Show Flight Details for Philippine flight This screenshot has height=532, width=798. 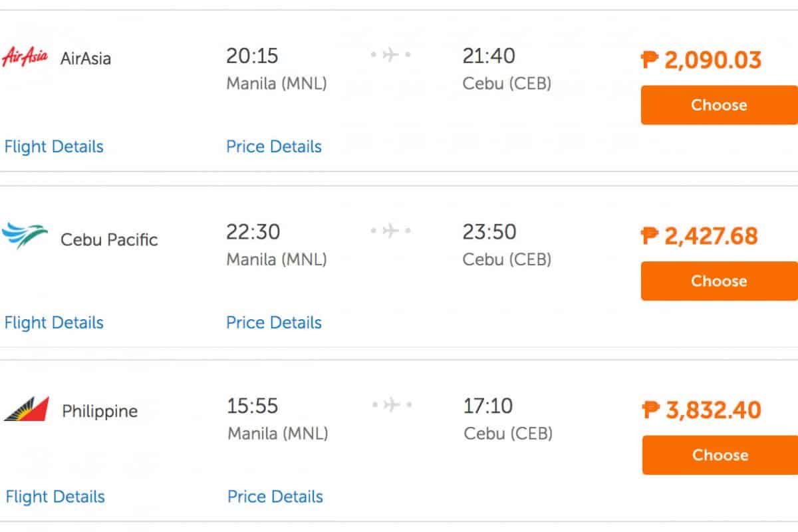[x=55, y=497]
